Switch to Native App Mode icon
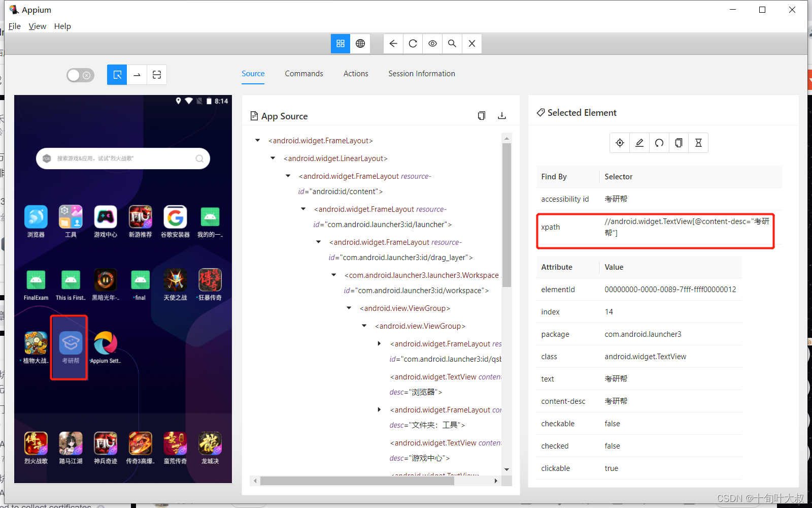The image size is (812, 508). [x=341, y=44]
